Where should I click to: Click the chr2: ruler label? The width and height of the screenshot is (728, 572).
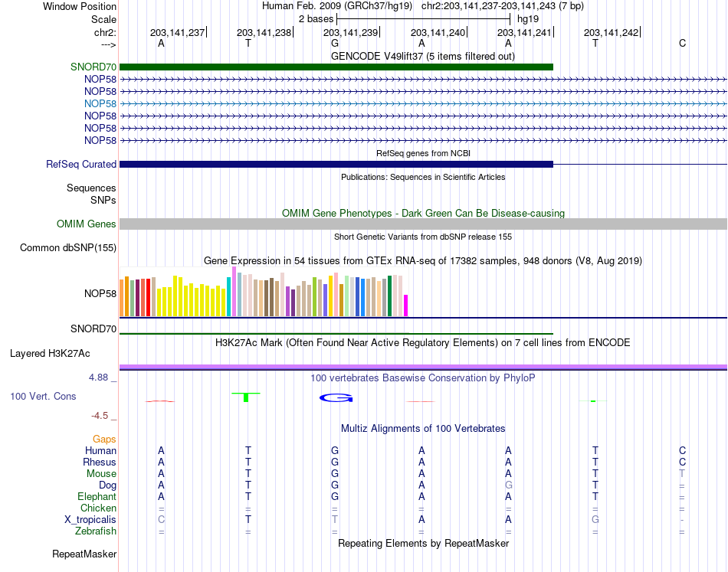(106, 32)
